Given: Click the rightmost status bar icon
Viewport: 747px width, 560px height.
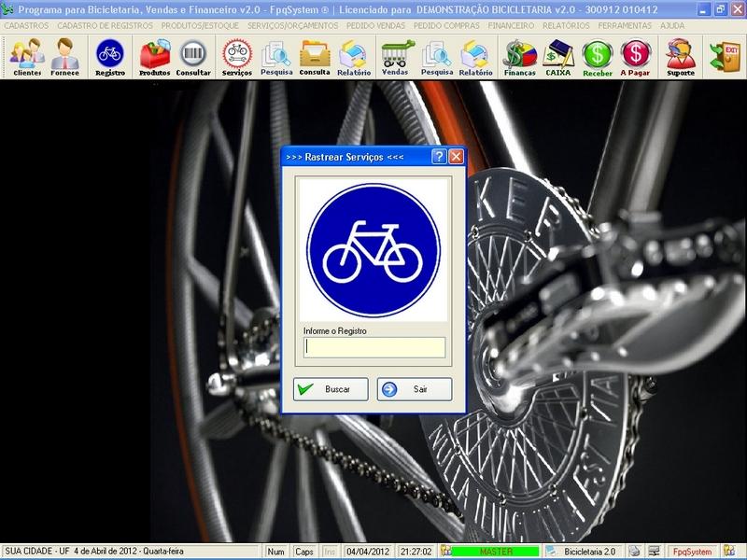Looking at the screenshot, I should (729, 551).
